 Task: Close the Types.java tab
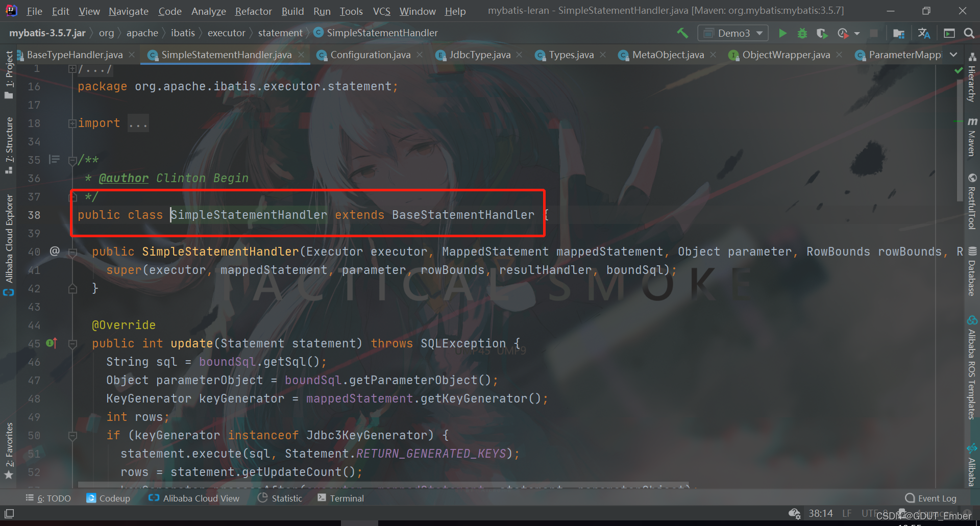coord(603,55)
